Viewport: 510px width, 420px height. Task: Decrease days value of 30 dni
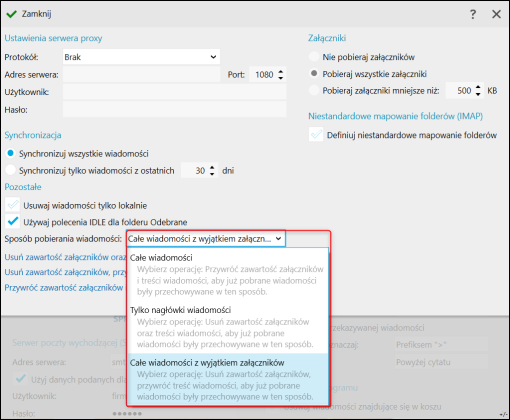[x=212, y=174]
